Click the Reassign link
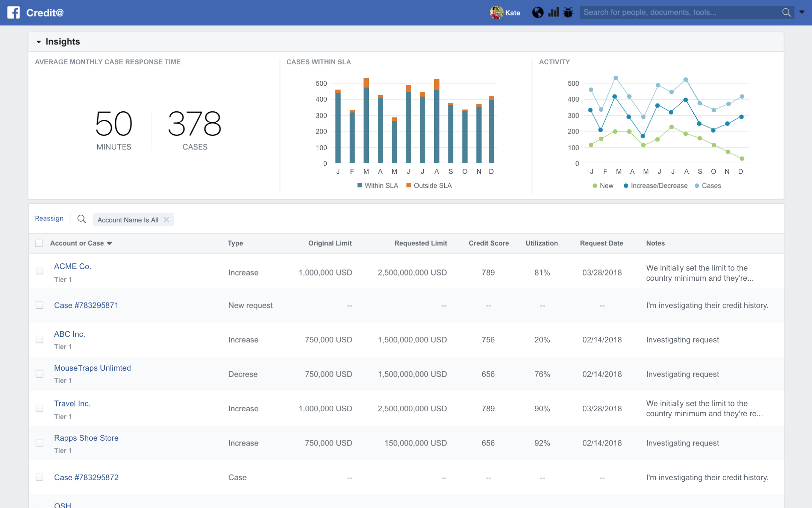Image resolution: width=812 pixels, height=508 pixels. [49, 218]
